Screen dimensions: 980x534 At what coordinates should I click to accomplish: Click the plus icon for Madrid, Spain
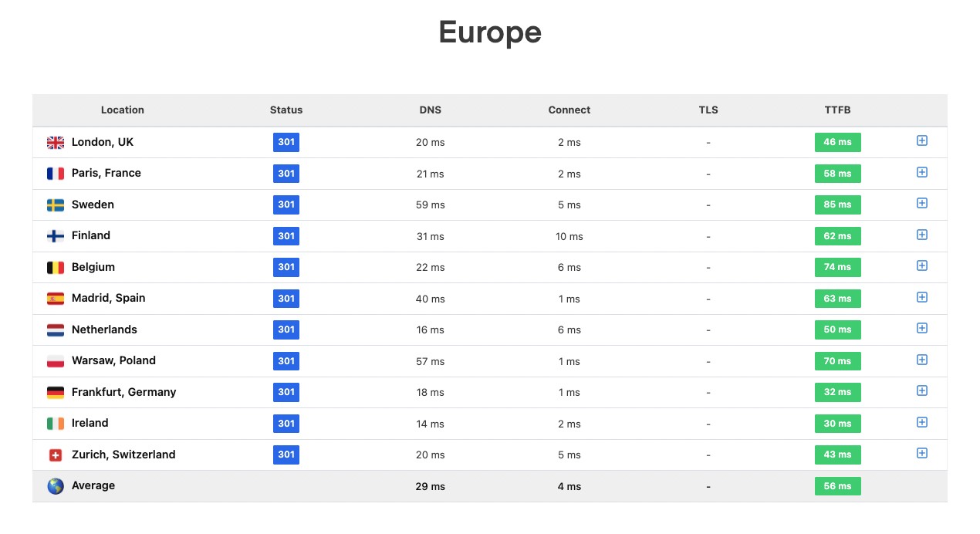[921, 297]
